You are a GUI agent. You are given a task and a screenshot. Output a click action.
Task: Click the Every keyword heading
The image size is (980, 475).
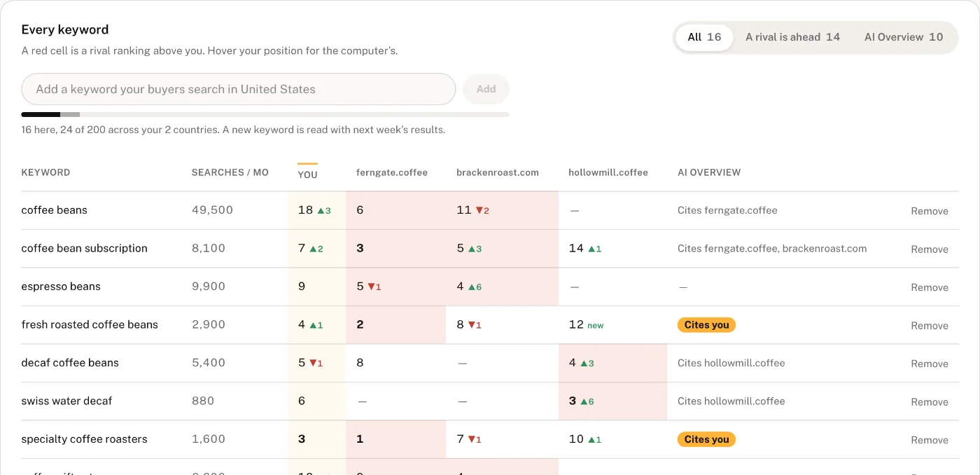point(65,29)
